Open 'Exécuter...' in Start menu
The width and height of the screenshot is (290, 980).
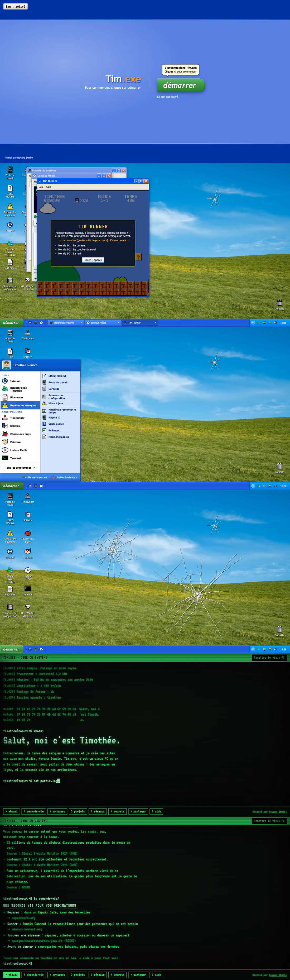point(60,430)
